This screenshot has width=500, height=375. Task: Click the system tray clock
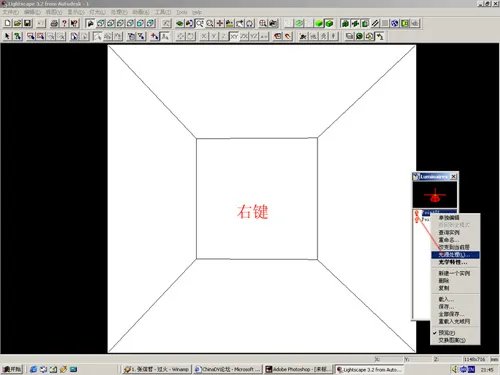pyautogui.click(x=487, y=369)
